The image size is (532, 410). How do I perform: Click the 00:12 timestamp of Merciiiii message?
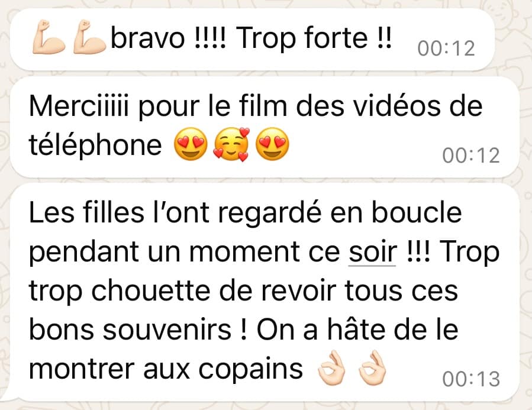471,156
